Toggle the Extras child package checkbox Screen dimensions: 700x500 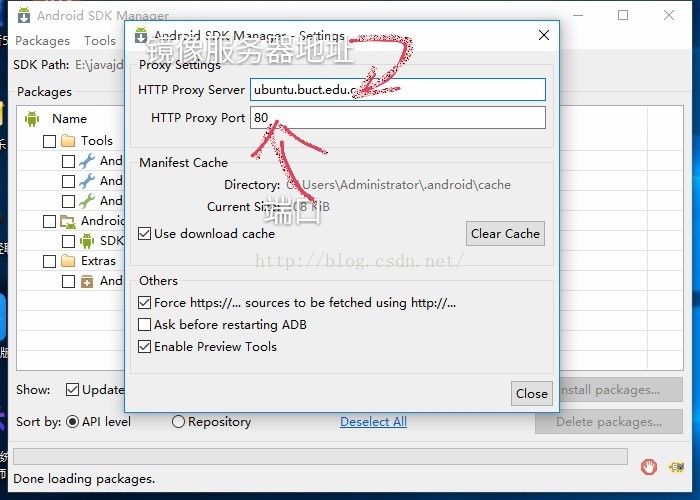coord(68,281)
